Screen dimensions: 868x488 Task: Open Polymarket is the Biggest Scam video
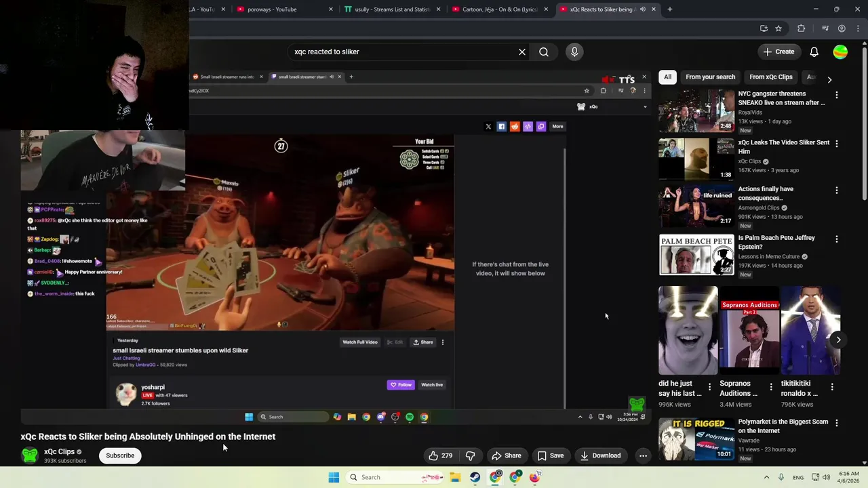click(696, 439)
